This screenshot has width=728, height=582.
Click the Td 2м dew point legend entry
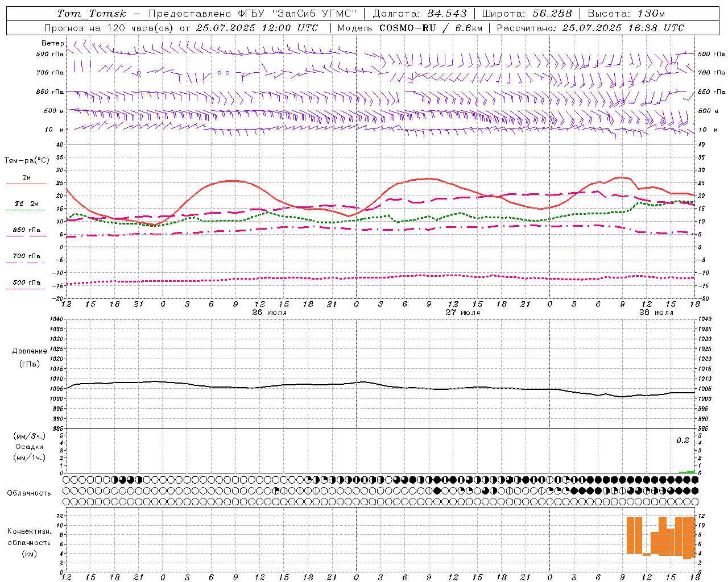point(26,203)
